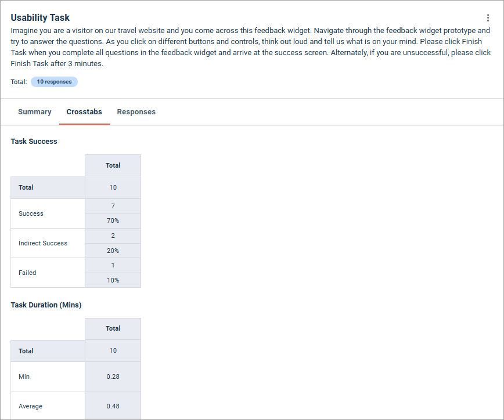The image size is (504, 420).
Task: Click the Task Duration (Mins) heading
Action: [x=46, y=305]
